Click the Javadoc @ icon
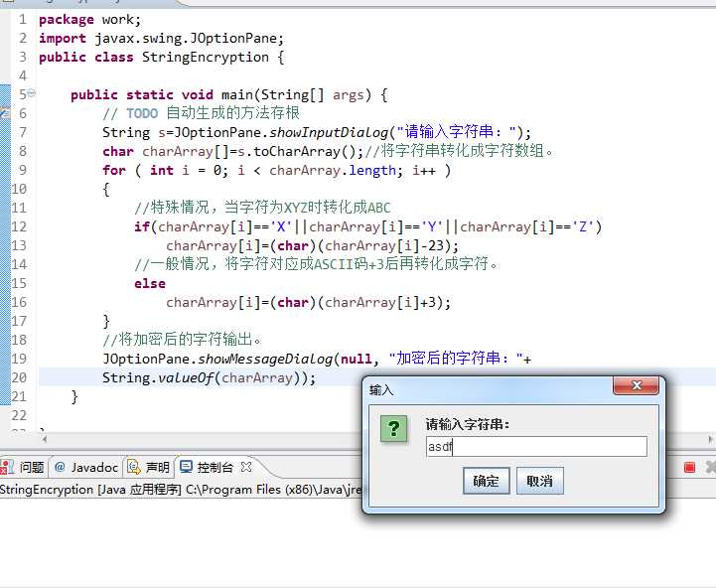The image size is (716, 588). [x=60, y=467]
